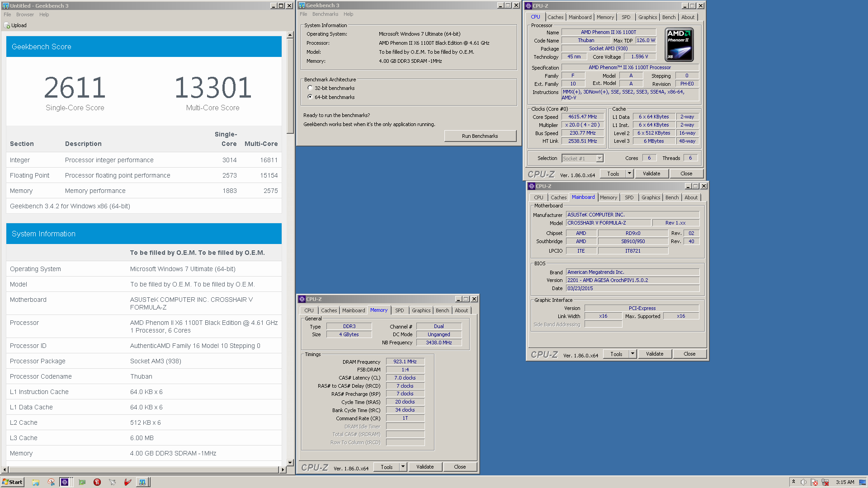
Task: Open CPU tab in Memory CPU-Z window
Action: pyautogui.click(x=309, y=310)
